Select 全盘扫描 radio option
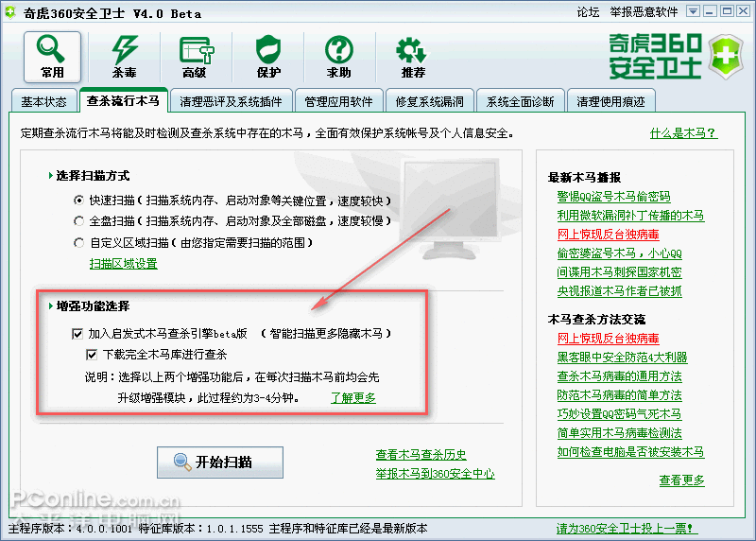Viewport: 756px width, 541px height. [79, 221]
